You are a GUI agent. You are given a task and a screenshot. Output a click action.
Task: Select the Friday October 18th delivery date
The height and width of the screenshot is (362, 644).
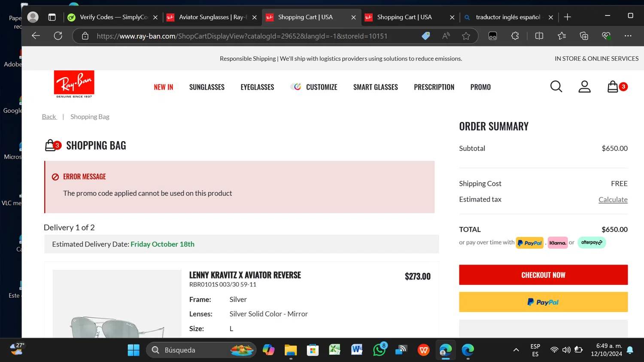162,244
